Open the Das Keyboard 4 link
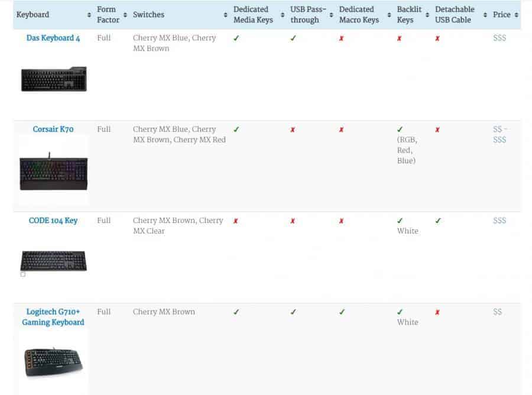 [x=53, y=38]
